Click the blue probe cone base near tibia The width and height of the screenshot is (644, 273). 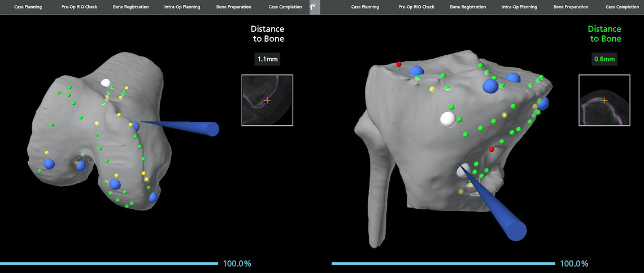(x=515, y=230)
